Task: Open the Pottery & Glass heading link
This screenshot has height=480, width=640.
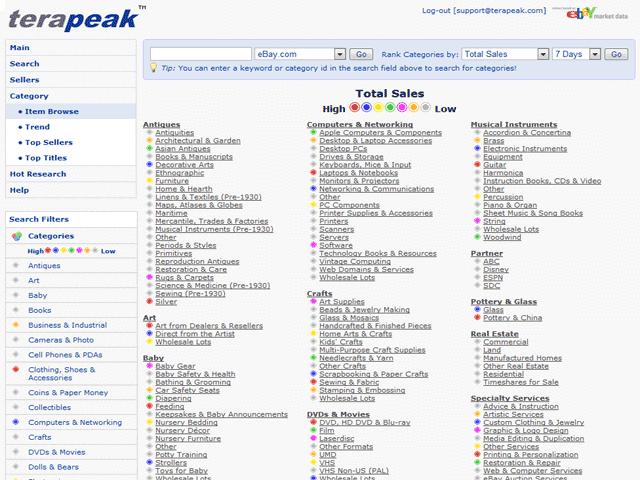Action: pyautogui.click(x=504, y=301)
